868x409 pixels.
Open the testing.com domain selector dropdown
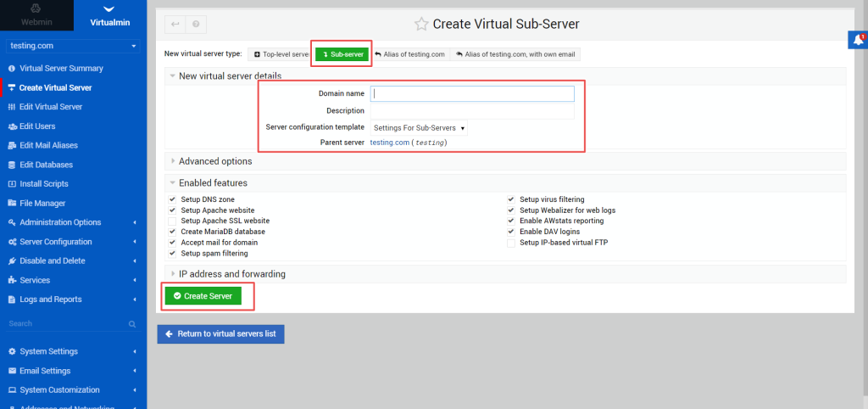click(x=73, y=46)
